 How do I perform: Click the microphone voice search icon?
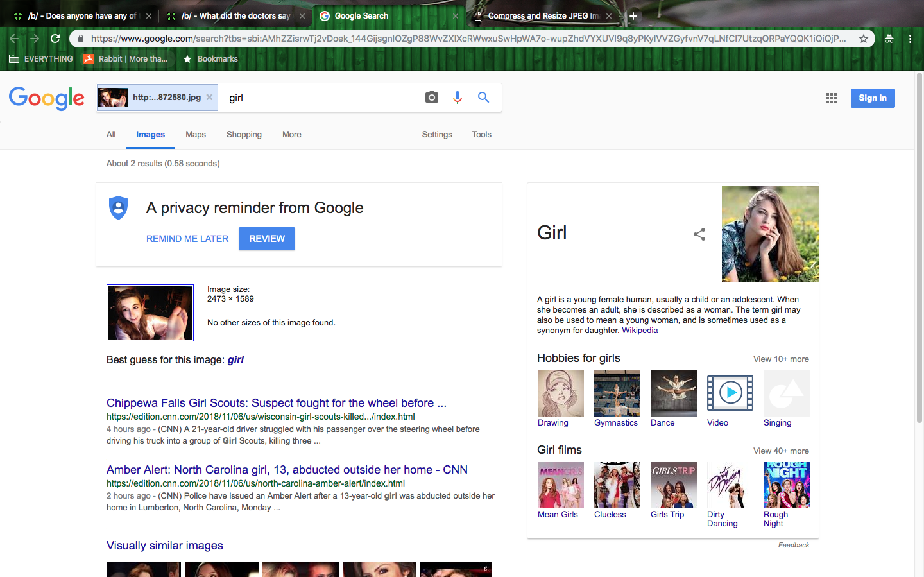[x=458, y=98]
